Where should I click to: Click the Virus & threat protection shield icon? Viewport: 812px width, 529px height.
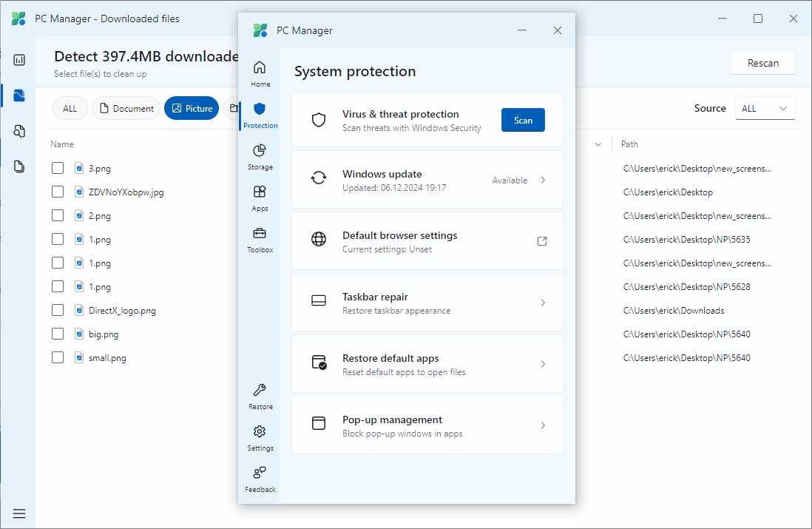point(319,120)
